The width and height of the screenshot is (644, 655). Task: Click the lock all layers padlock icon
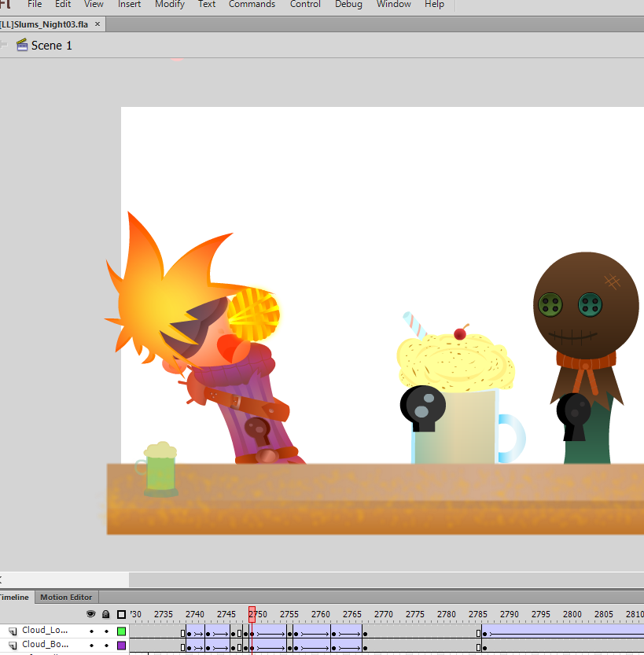point(106,614)
